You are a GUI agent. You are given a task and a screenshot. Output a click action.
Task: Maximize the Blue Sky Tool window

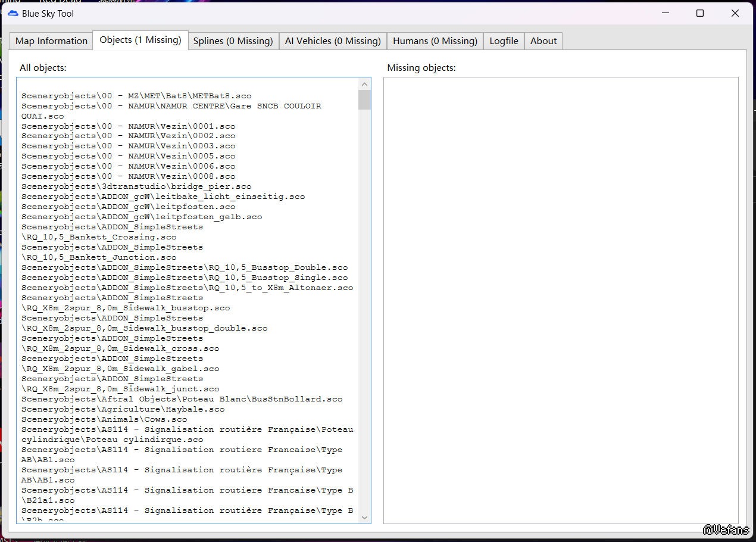700,13
